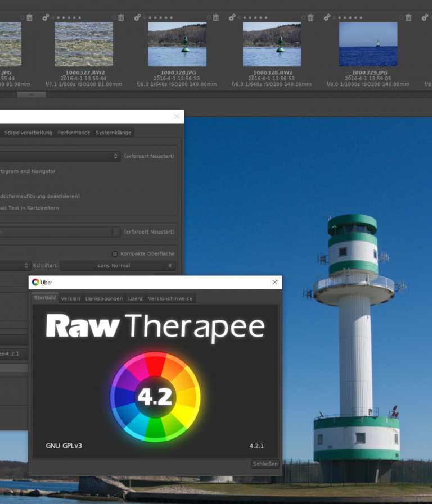432x504 pixels.
Task: Open the combo box left of the Schriftart label
Action: point(15,266)
